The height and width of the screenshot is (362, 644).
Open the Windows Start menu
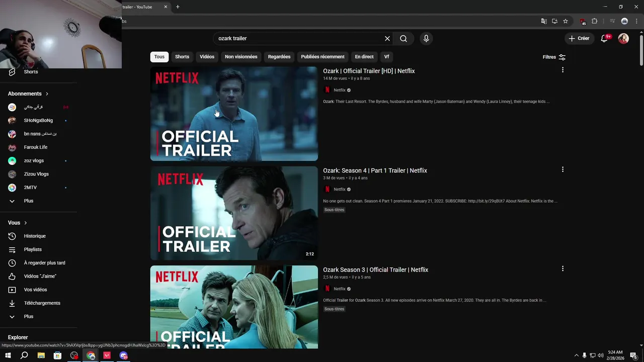pyautogui.click(x=8, y=355)
